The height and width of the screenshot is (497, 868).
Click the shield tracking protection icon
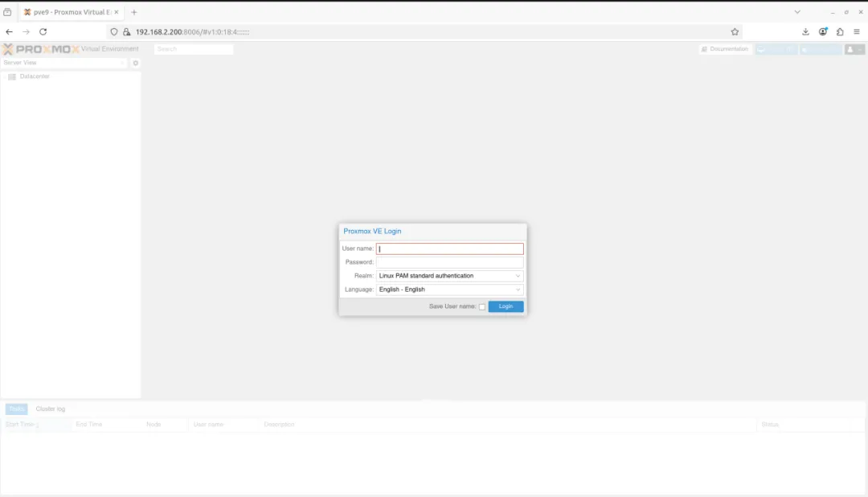[x=114, y=32]
